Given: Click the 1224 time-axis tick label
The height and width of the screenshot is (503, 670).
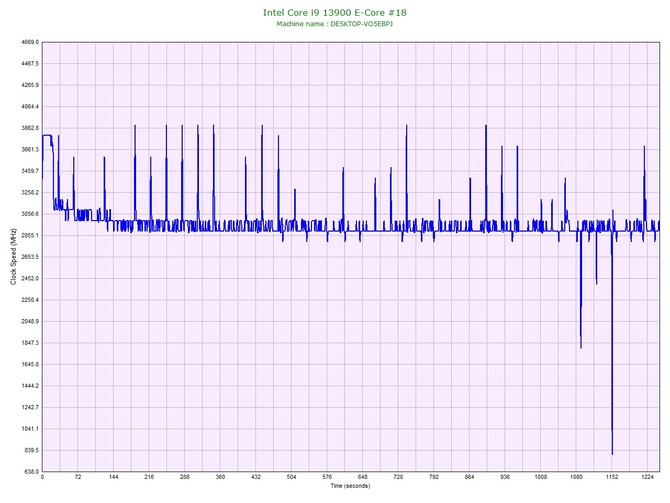Looking at the screenshot, I should click(647, 477).
